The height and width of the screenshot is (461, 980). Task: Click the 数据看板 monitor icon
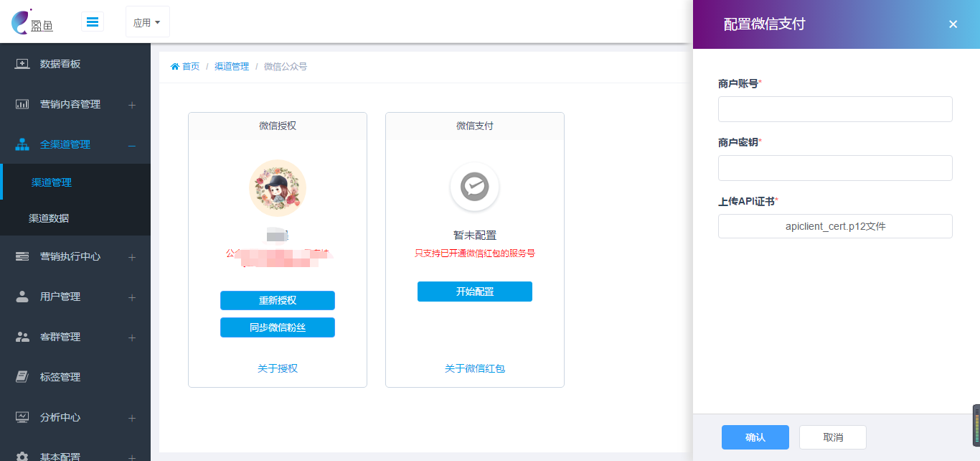point(22,64)
